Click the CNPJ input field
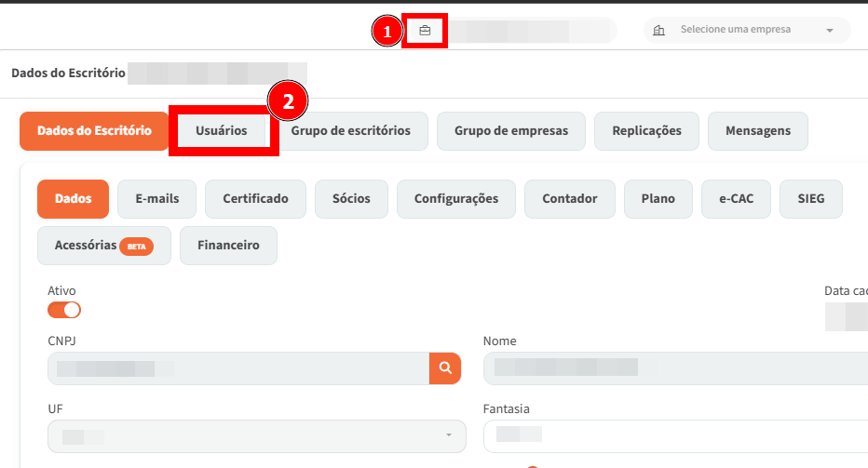 pyautogui.click(x=237, y=368)
